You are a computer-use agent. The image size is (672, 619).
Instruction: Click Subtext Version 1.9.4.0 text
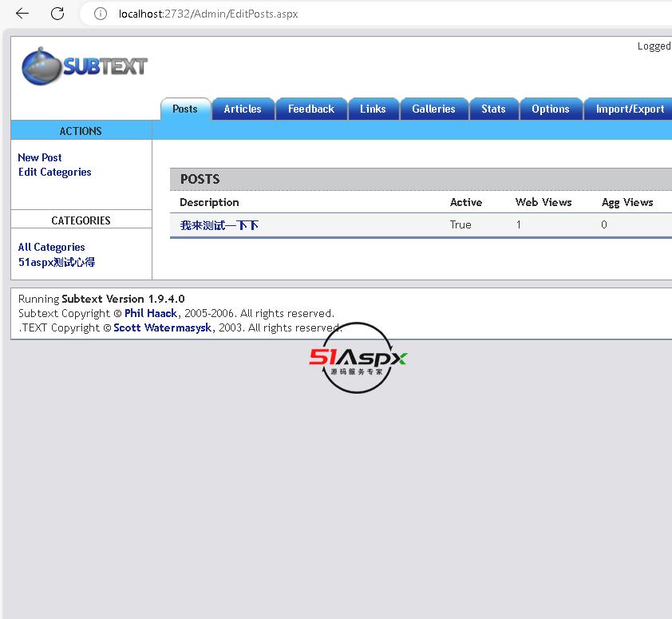click(123, 299)
